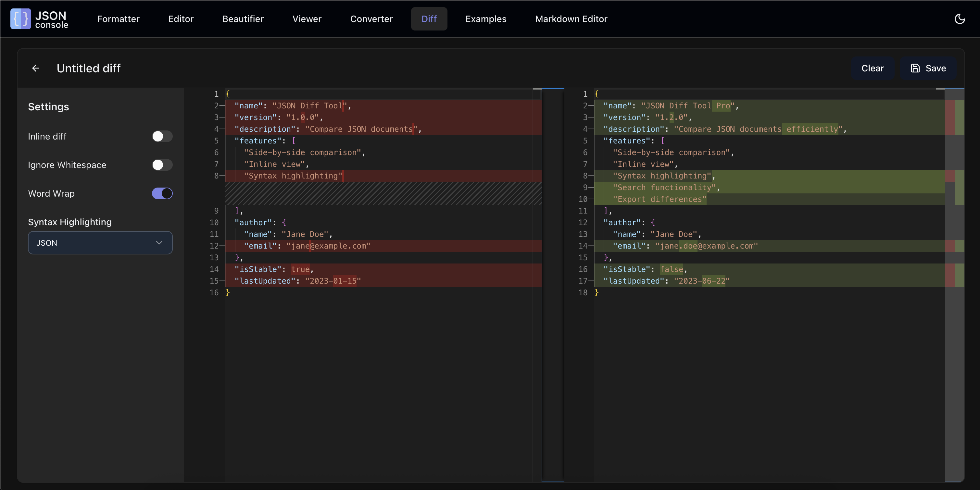The image size is (980, 490).
Task: Disable the Word Wrap switch
Action: point(162,193)
